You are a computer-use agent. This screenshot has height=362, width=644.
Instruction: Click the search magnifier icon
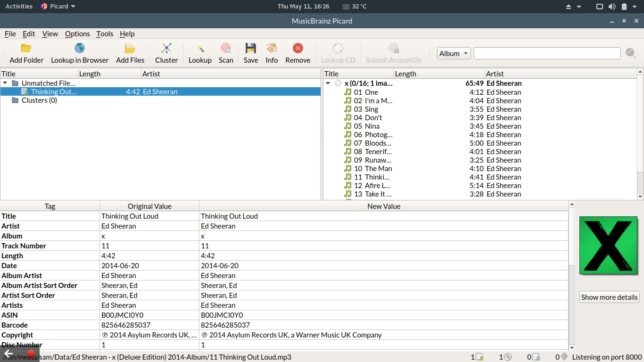[630, 53]
